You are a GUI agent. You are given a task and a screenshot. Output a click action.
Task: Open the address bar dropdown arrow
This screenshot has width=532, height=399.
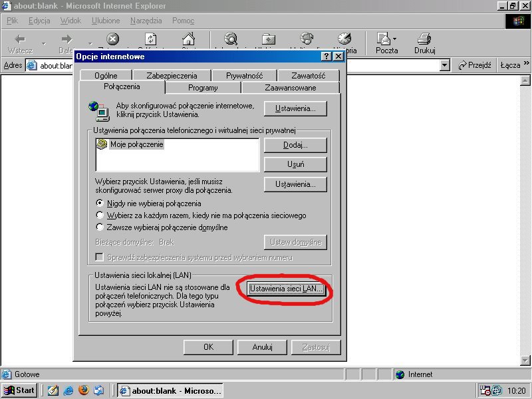[x=444, y=65]
